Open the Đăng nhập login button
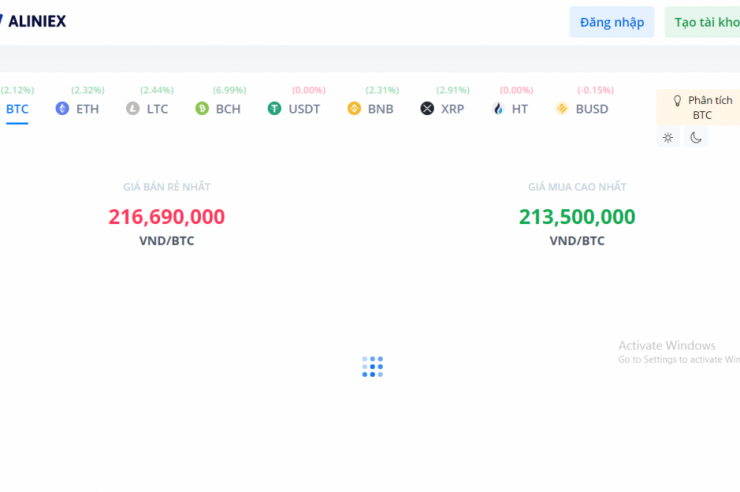This screenshot has height=492, width=740. tap(612, 22)
